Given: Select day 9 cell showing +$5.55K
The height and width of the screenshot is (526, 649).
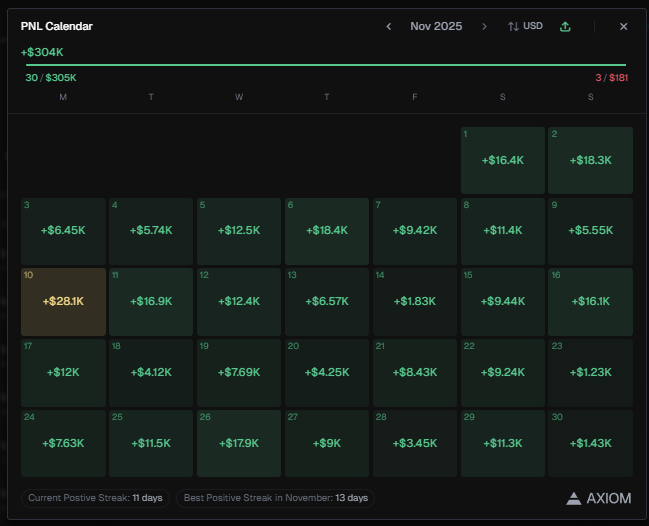Looking at the screenshot, I should tap(590, 231).
